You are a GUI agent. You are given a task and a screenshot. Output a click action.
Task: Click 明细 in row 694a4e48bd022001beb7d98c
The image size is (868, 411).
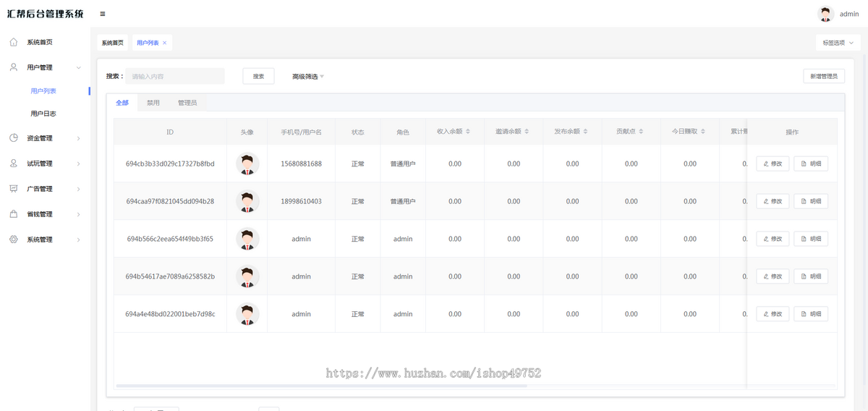[x=811, y=314]
